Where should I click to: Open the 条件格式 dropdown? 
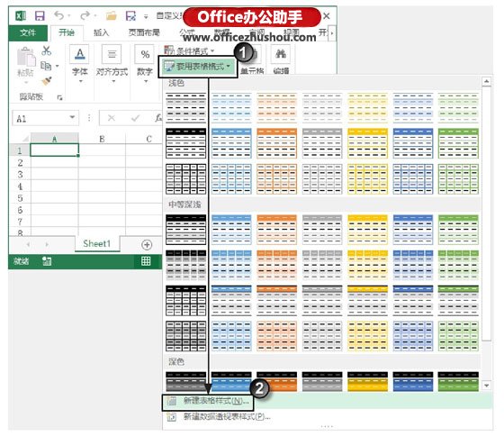(x=189, y=50)
